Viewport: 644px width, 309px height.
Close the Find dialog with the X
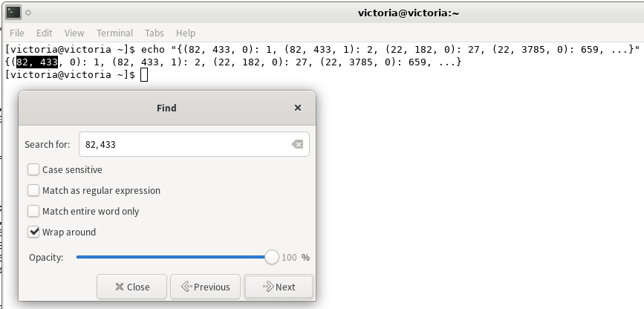[x=298, y=108]
